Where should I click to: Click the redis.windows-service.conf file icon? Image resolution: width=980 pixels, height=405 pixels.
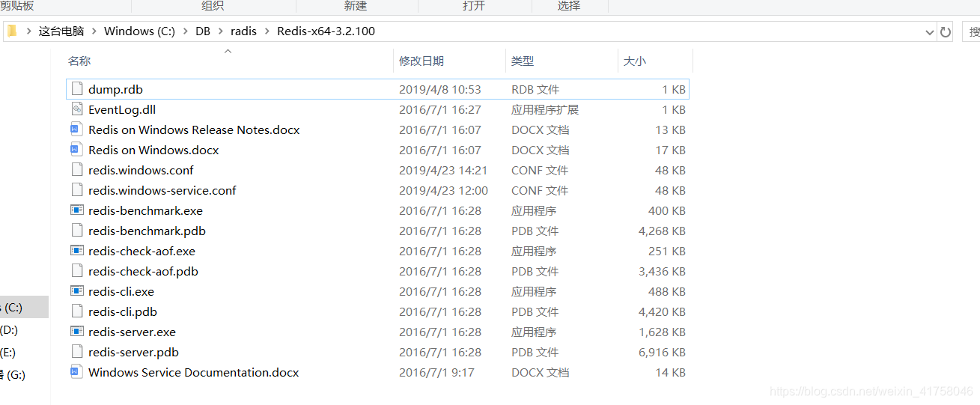[x=76, y=190]
